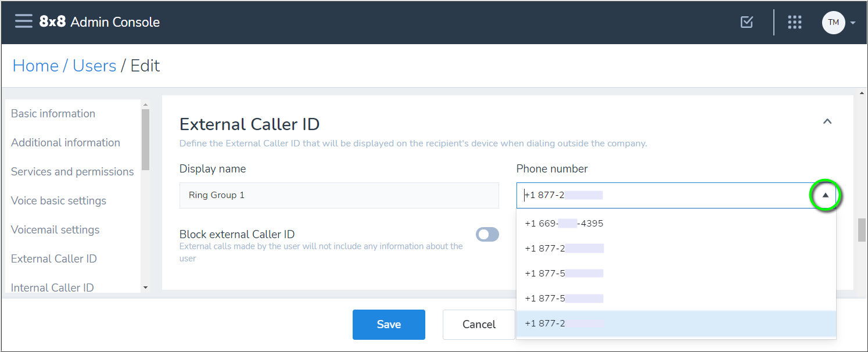Collapse the External Caller ID section
This screenshot has height=352, width=868.
pyautogui.click(x=827, y=121)
